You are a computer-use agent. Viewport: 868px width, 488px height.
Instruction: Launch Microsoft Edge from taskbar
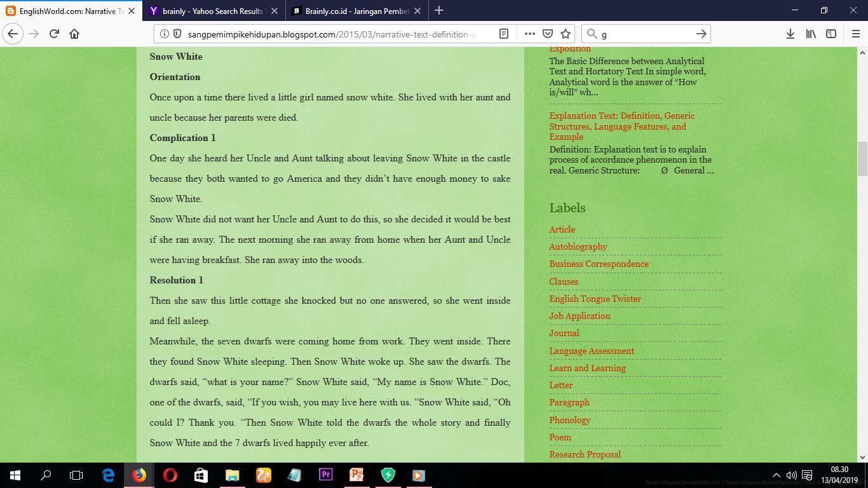click(108, 475)
